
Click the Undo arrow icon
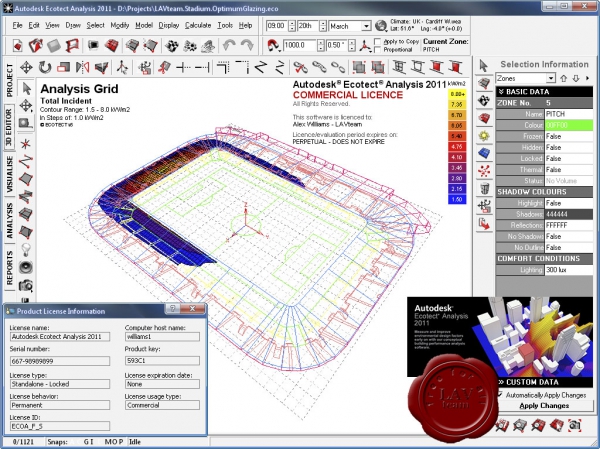pyautogui.click(x=229, y=46)
